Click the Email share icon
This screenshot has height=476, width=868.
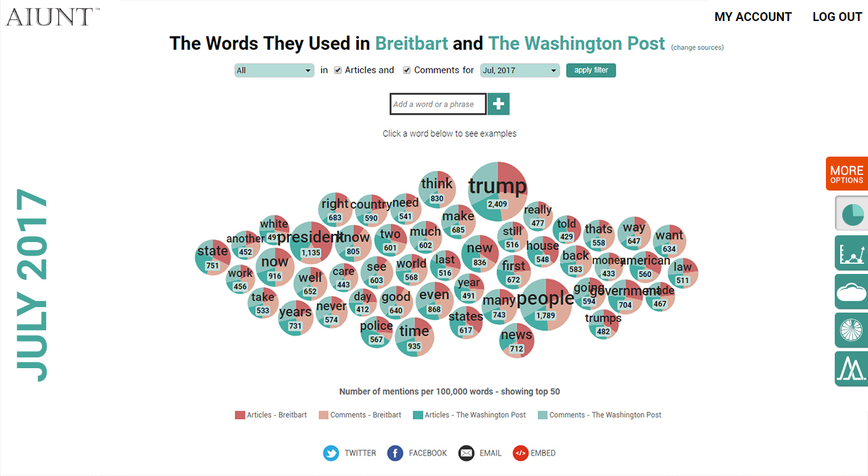(x=466, y=453)
